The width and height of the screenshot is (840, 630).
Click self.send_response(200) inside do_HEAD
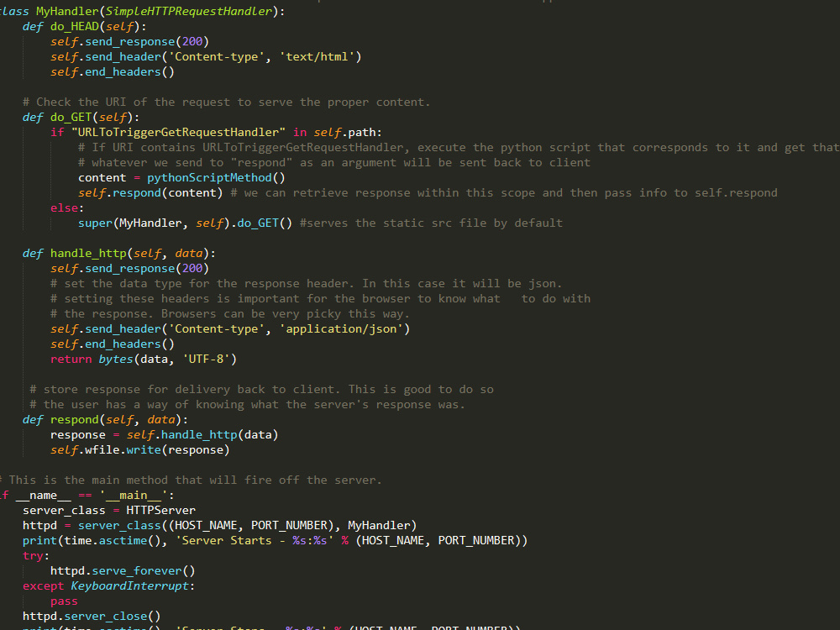[129, 42]
